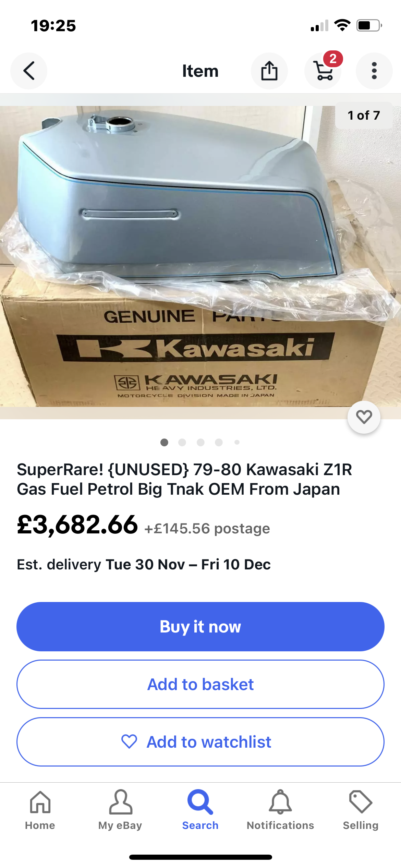Tap the Kawasaki fuel tank photo

pyautogui.click(x=200, y=256)
